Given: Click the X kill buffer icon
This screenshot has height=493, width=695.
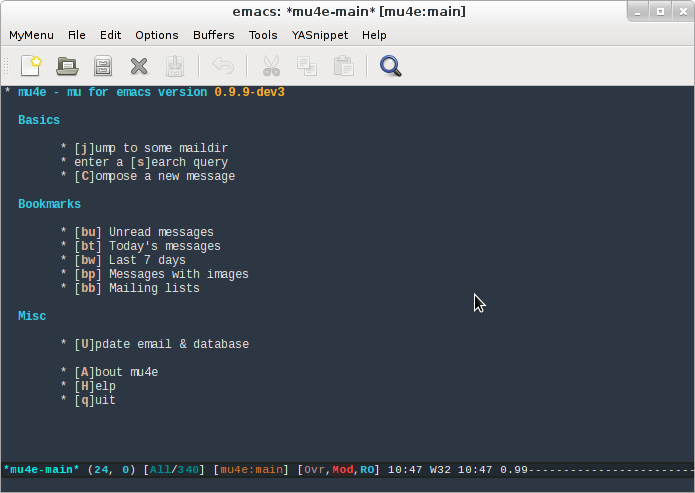Looking at the screenshot, I should point(139,67).
